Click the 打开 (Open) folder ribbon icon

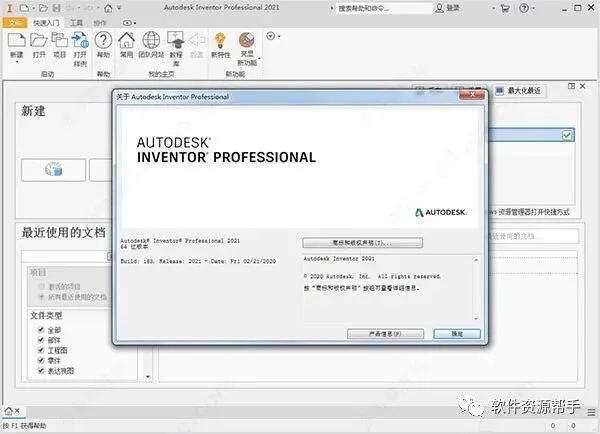point(39,40)
